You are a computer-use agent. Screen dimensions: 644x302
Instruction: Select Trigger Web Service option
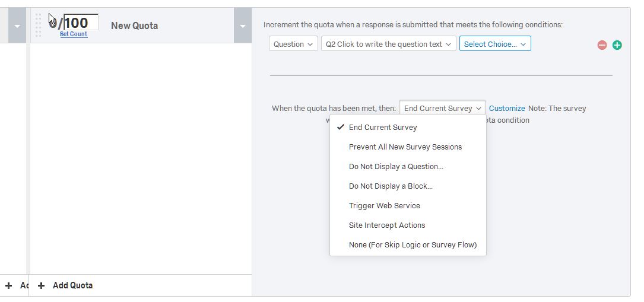[x=384, y=206]
